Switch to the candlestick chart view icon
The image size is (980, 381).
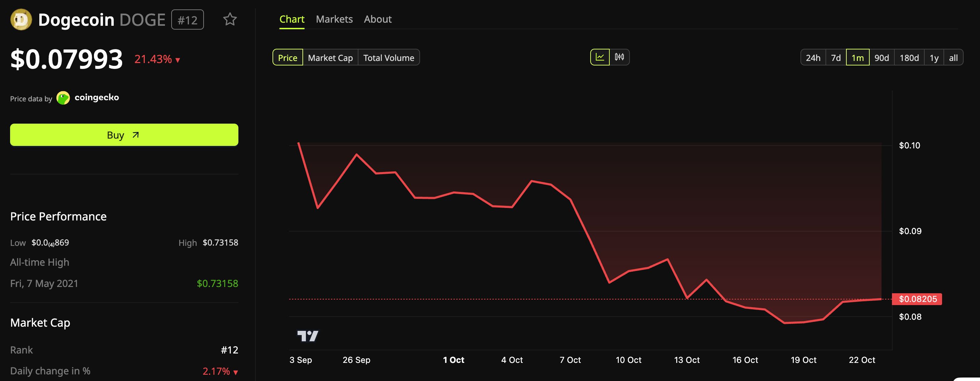(619, 57)
